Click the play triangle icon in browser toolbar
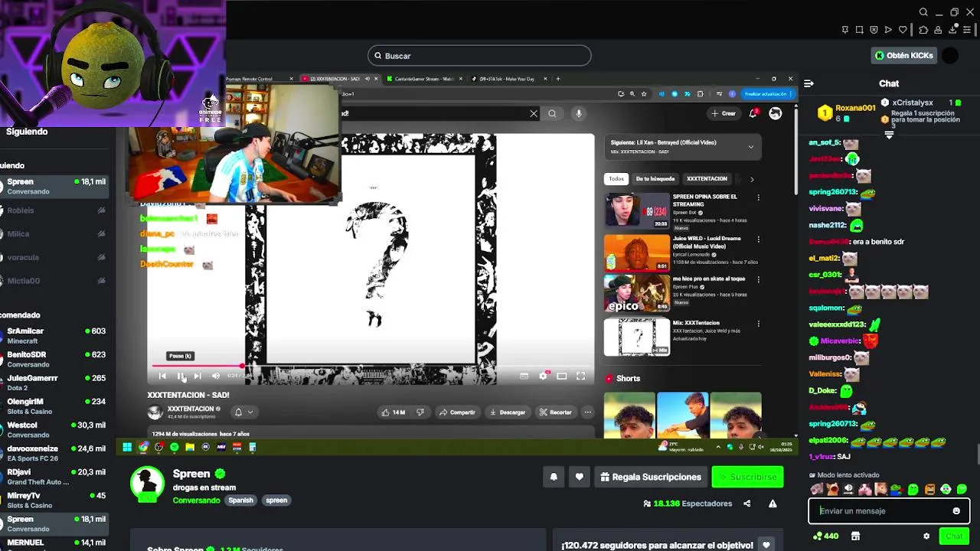Viewport: 980px width, 551px height. point(888,30)
